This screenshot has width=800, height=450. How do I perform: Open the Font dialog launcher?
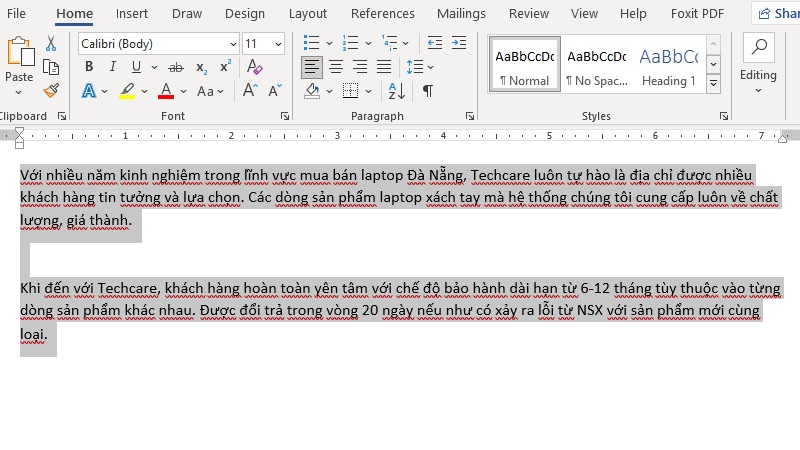pos(285,116)
